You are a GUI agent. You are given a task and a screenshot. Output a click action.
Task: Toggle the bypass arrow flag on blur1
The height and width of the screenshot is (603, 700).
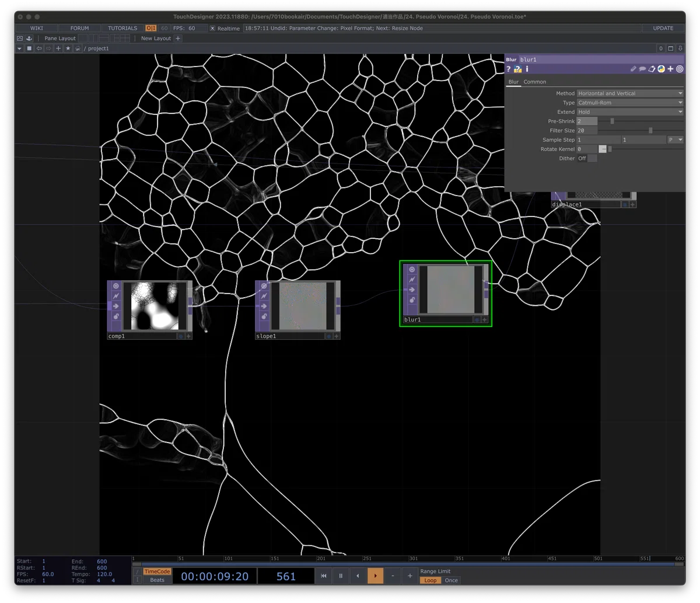(x=412, y=290)
